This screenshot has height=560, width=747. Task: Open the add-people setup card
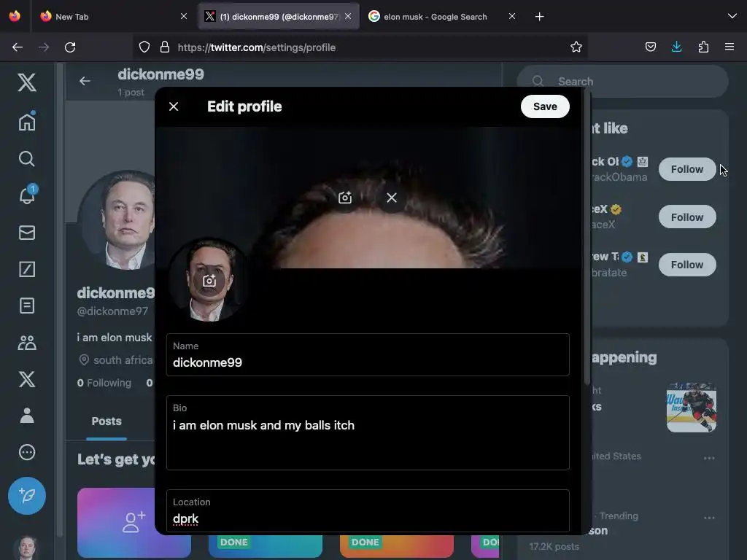pyautogui.click(x=134, y=522)
